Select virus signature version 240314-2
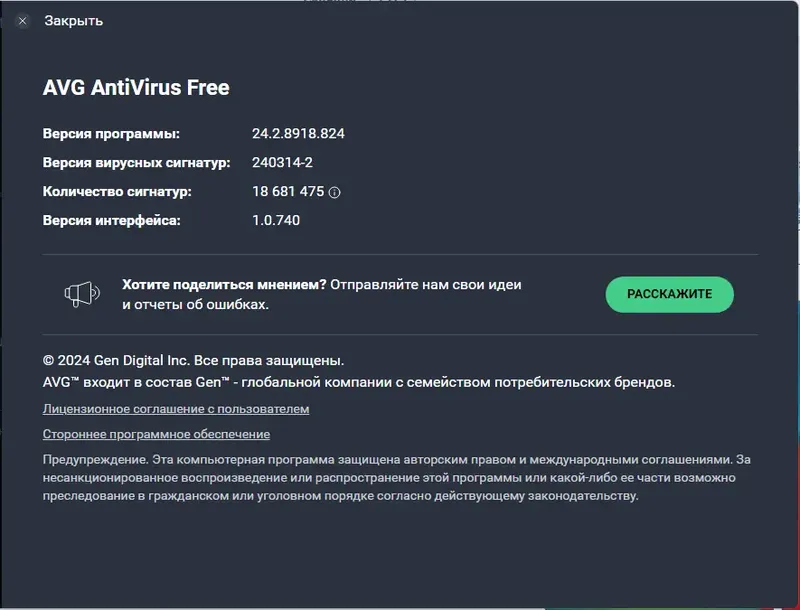The height and width of the screenshot is (610, 800). click(282, 163)
